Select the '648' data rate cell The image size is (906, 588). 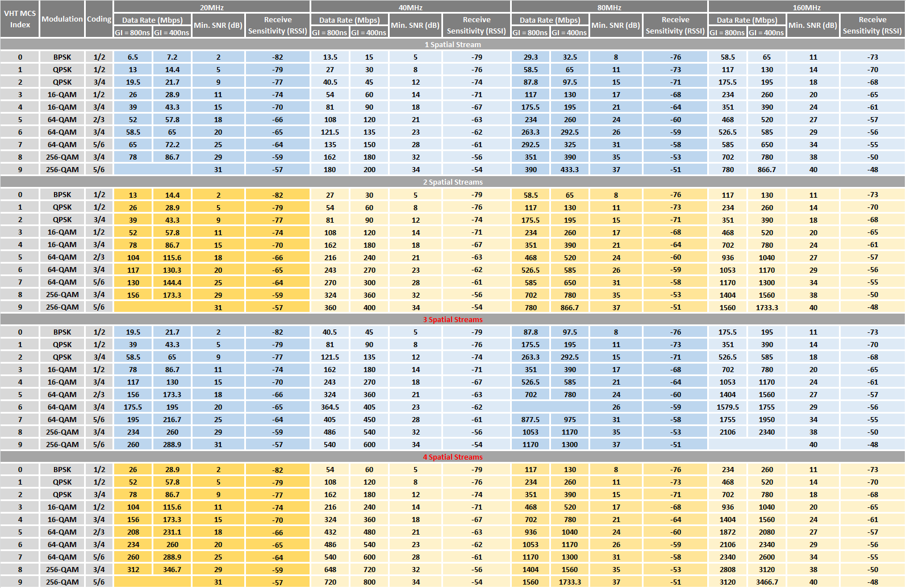[x=330, y=570]
